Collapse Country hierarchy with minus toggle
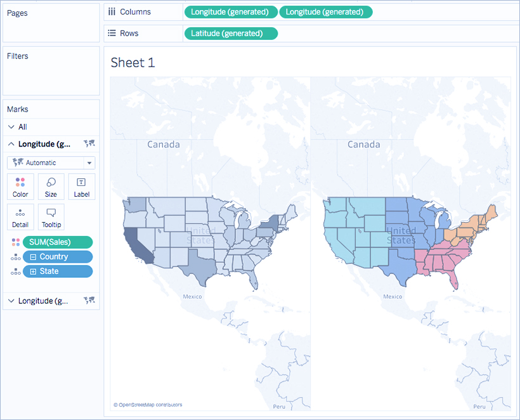 [33, 257]
